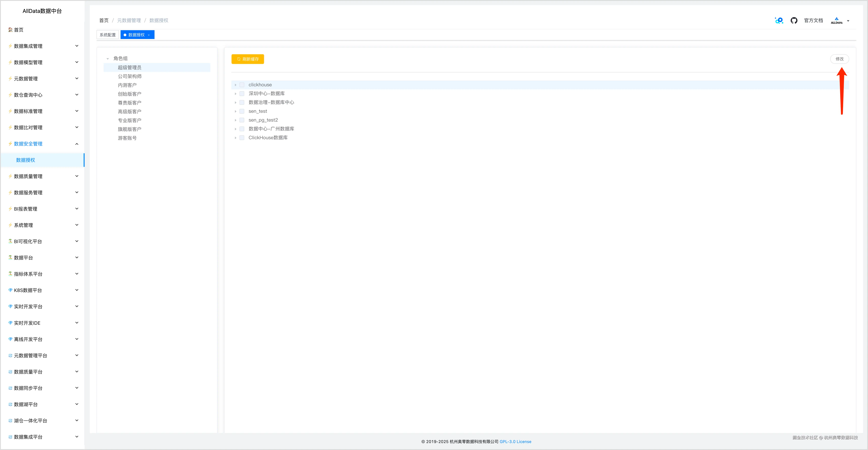The width and height of the screenshot is (868, 450).
Task: Click the icon beside 数据湖平台
Action: (x=11, y=404)
